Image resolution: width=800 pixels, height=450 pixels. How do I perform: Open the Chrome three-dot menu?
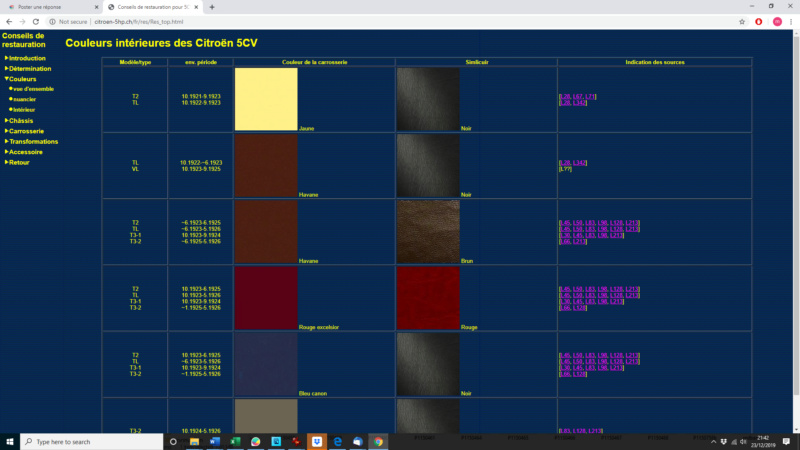tap(791, 22)
